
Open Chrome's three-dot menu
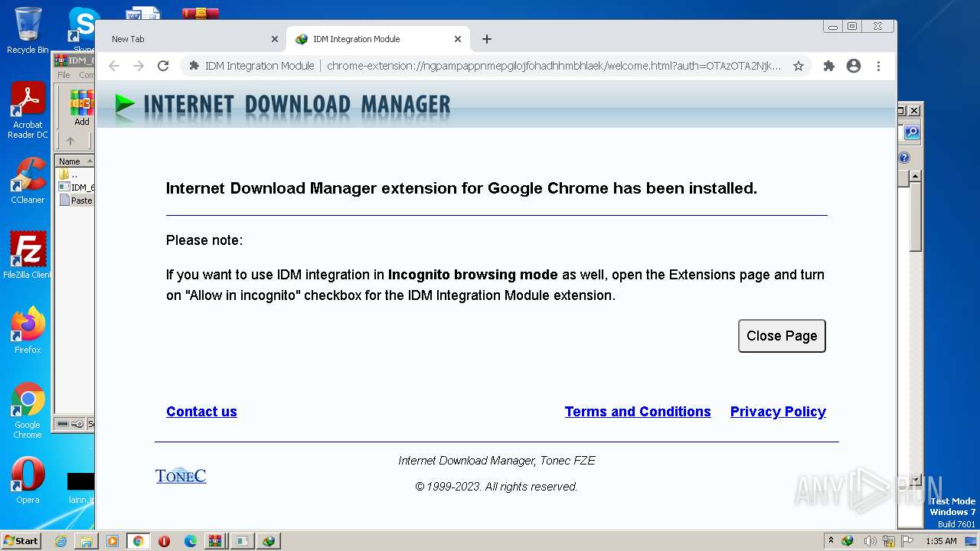pos(878,66)
